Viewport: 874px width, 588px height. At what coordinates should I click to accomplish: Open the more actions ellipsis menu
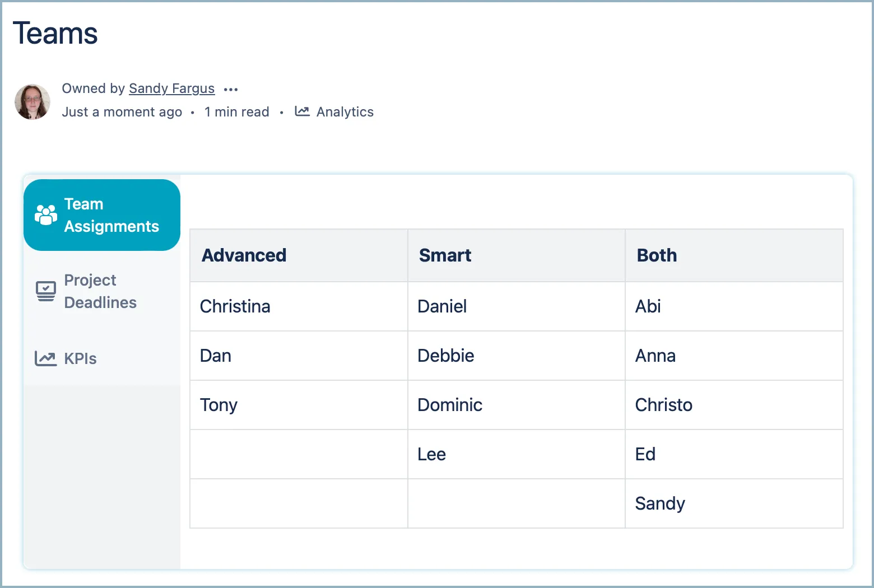(231, 89)
